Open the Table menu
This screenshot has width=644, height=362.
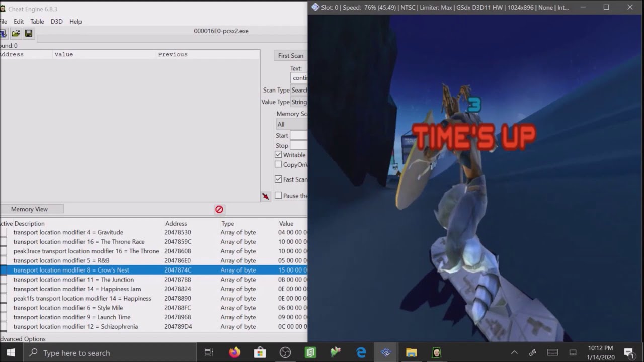37,22
